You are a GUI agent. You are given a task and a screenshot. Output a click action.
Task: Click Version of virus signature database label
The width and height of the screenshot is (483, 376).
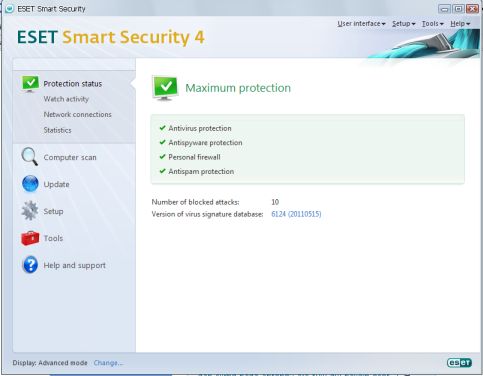tap(207, 214)
